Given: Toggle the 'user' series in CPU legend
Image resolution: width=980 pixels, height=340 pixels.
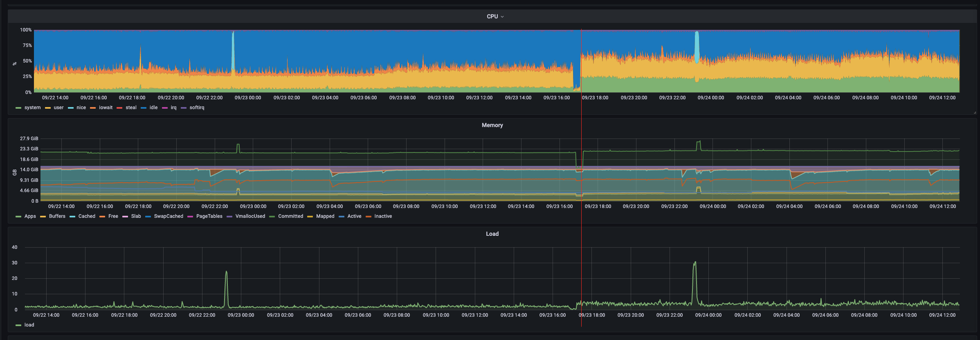Looking at the screenshot, I should coord(58,107).
